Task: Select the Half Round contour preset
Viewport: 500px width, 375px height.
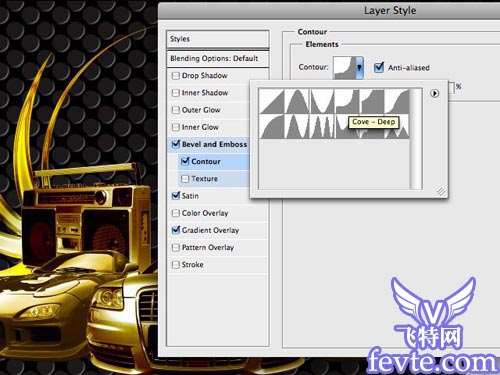Action: (x=272, y=126)
